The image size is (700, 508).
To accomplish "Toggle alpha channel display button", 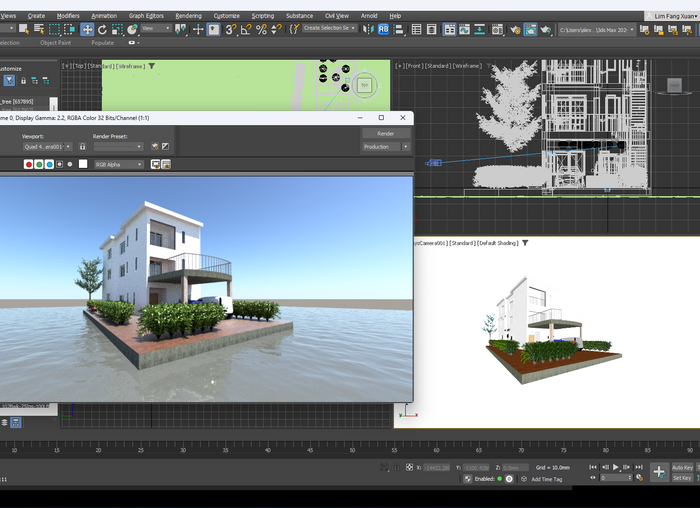I will tap(59, 164).
